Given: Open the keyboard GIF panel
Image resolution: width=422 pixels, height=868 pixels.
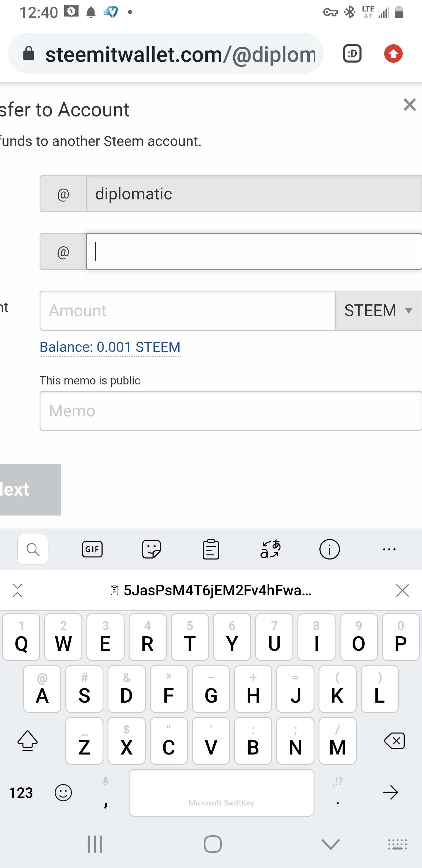Looking at the screenshot, I should pos(92,549).
